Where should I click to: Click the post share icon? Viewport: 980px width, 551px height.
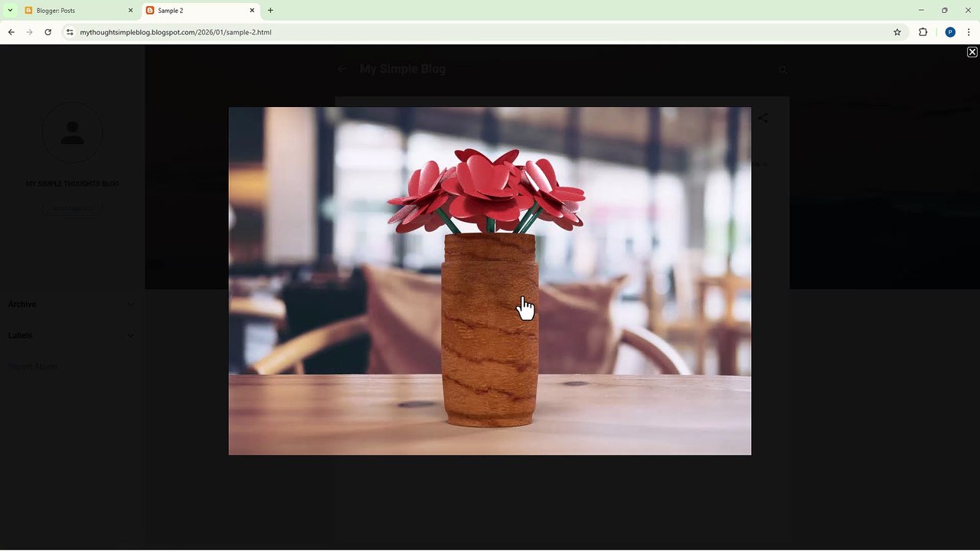click(763, 118)
